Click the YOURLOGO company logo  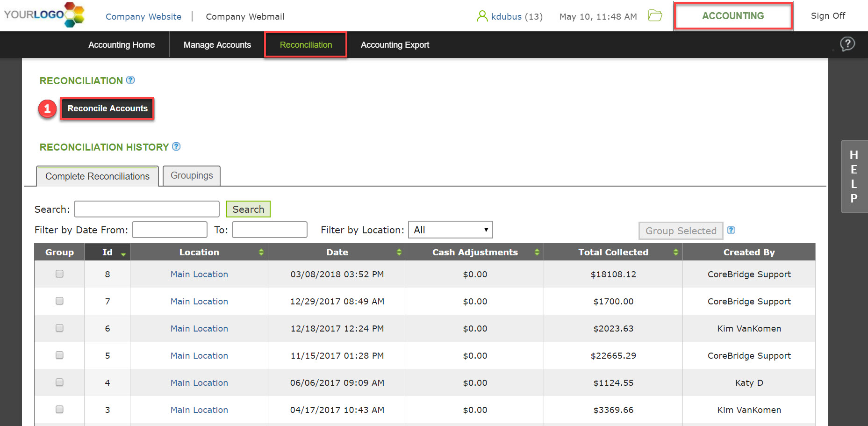pyautogui.click(x=44, y=14)
